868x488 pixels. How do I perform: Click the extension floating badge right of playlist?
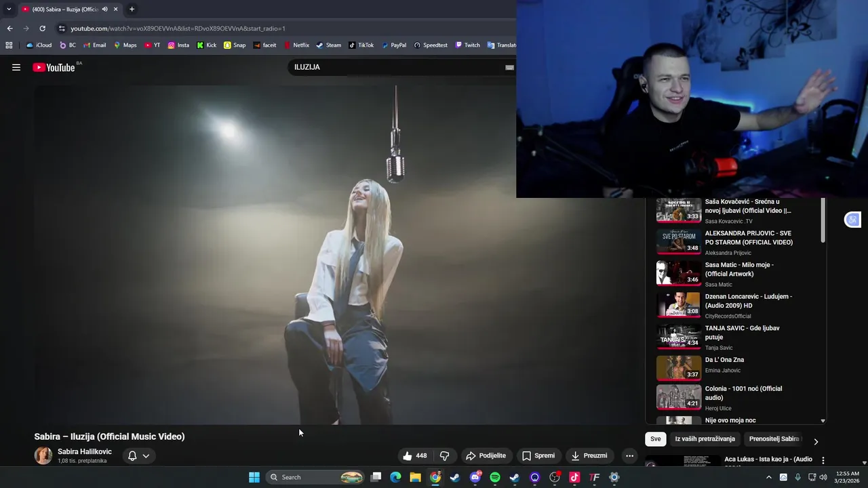point(852,220)
